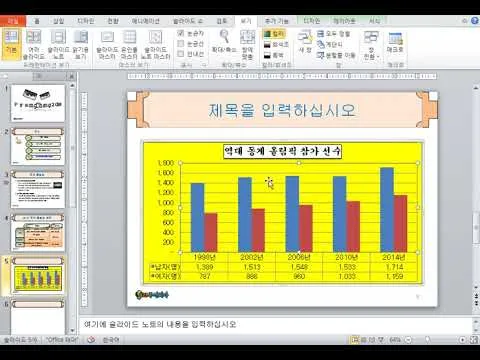Image resolution: width=480 pixels, height=360 pixels.
Task: Select slide 2 thumbnail
Action: click(38, 147)
